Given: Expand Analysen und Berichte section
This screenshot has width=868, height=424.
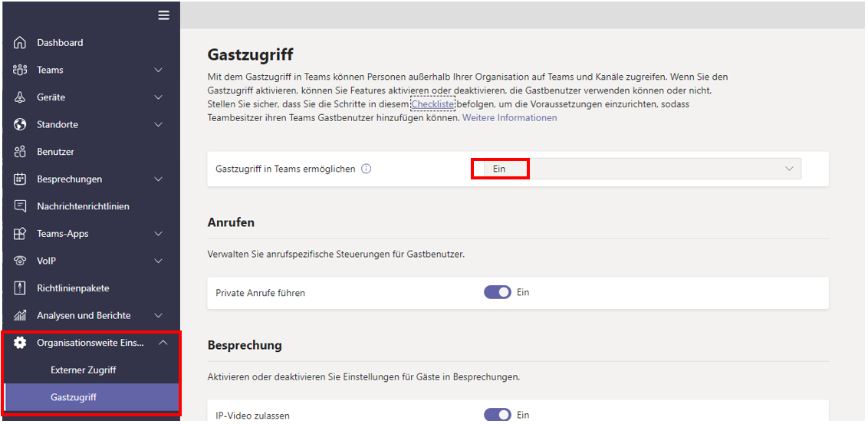Looking at the screenshot, I should pos(158,316).
